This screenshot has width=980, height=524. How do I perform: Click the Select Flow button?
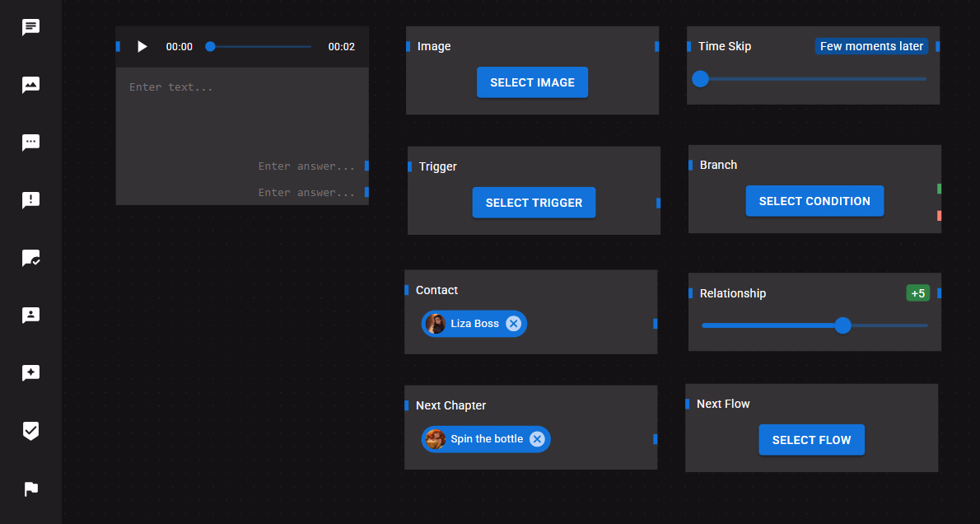[811, 440]
